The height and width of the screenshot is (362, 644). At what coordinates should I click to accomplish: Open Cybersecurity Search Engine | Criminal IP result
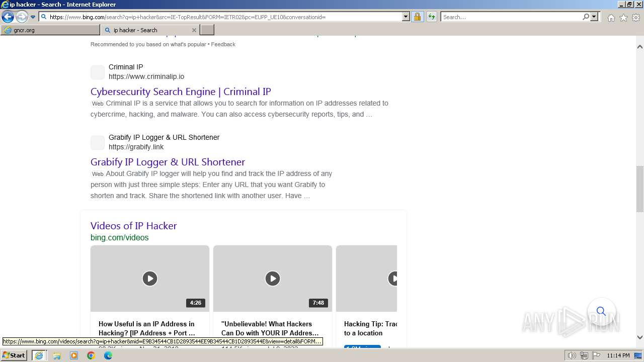[181, 92]
